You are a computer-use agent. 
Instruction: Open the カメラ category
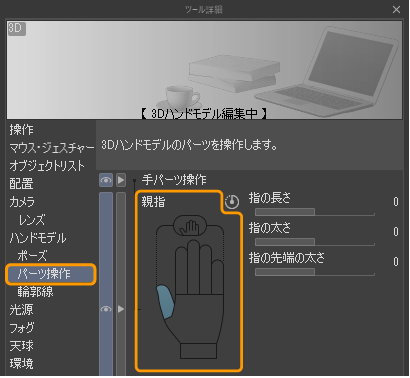click(22, 202)
